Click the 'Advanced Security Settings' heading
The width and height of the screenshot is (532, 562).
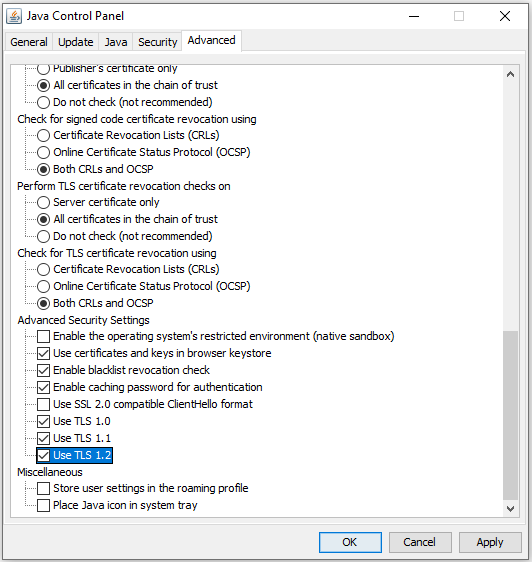click(84, 320)
